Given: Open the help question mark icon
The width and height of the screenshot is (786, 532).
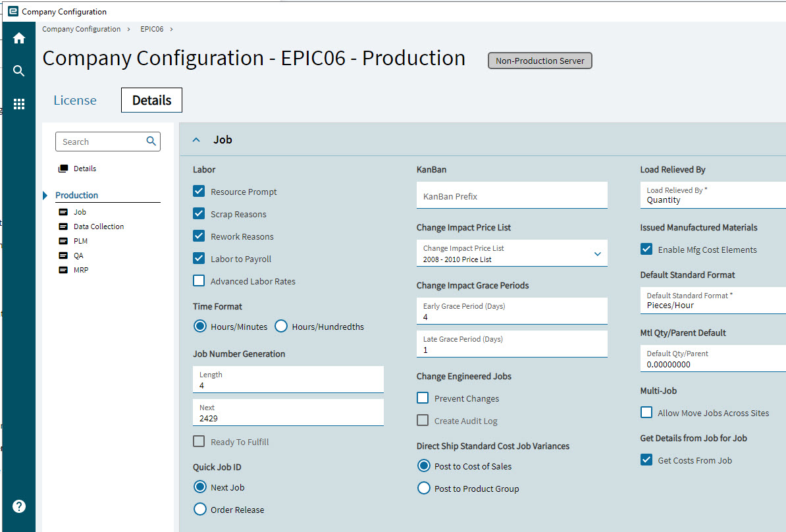Looking at the screenshot, I should coord(19,506).
